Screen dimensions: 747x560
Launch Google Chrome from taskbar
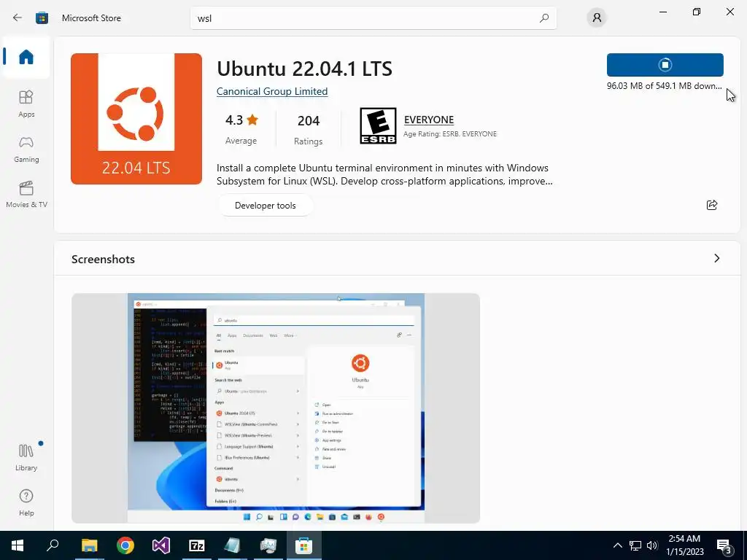coord(125,545)
